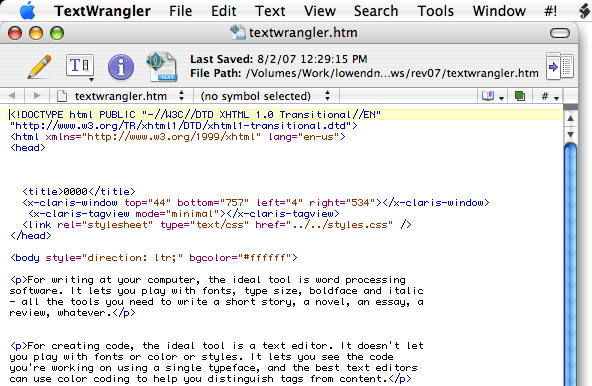Open the Scripts menu icon
Screen dimensions: 592x386
pos(585,11)
